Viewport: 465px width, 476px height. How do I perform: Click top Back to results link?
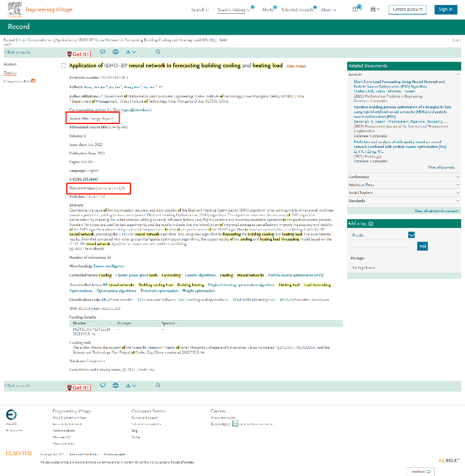(x=17, y=52)
